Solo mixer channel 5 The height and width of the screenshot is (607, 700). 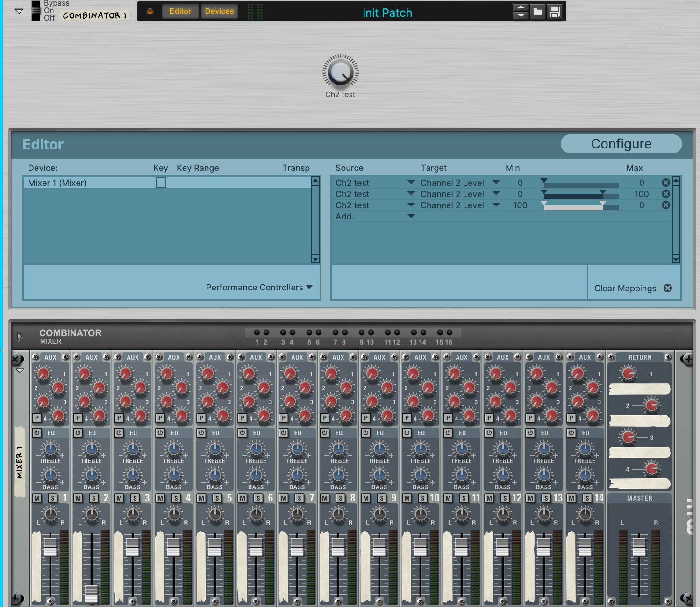tap(217, 498)
